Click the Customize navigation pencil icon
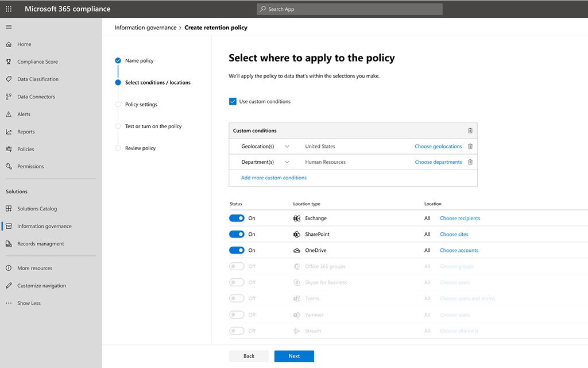Image resolution: width=588 pixels, height=368 pixels. [9, 286]
